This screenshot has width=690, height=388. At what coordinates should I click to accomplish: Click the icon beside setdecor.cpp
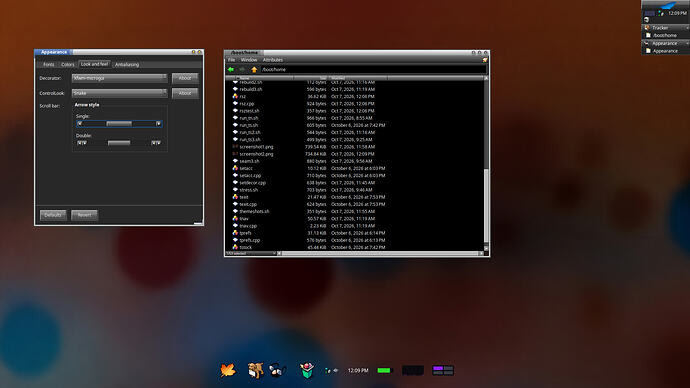pos(235,183)
